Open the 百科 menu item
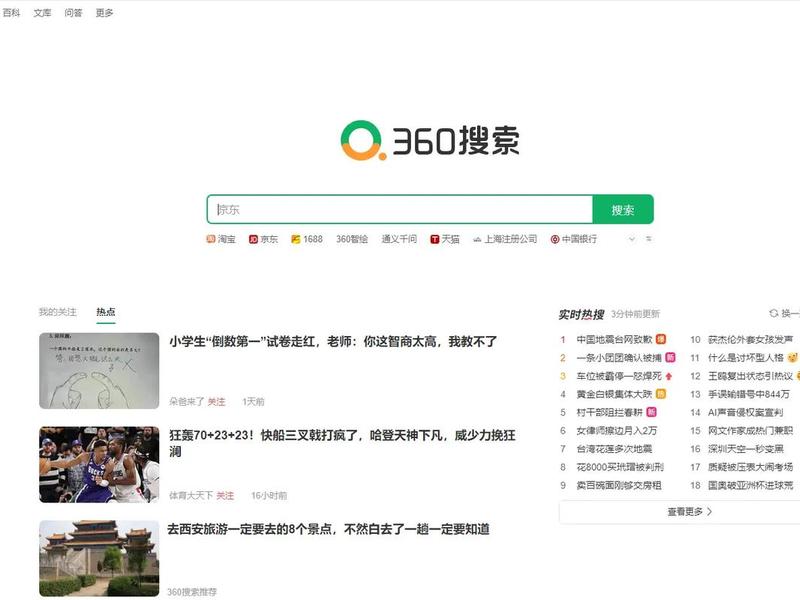 coord(11,13)
